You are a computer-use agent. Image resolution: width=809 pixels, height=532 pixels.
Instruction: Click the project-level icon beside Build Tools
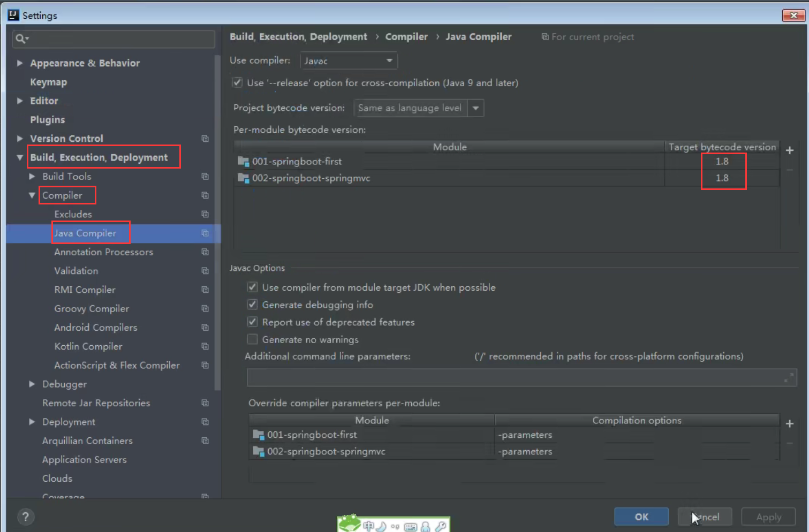click(x=205, y=176)
